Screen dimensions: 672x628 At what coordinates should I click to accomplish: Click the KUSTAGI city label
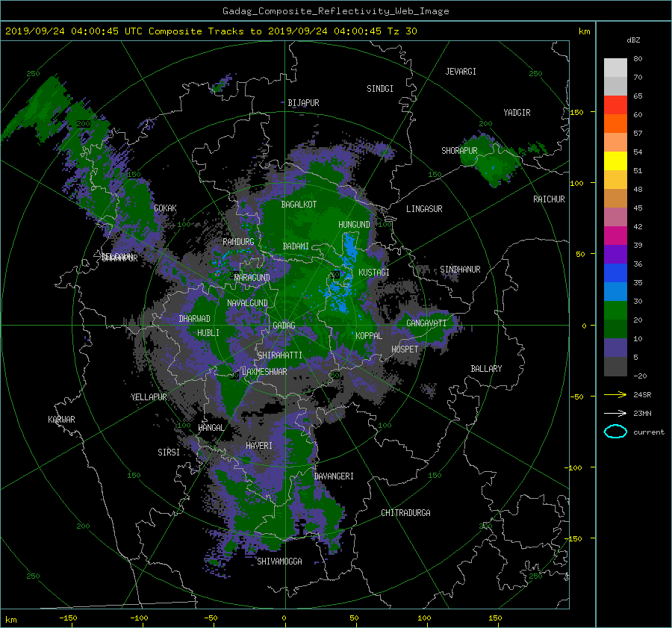pos(374,273)
